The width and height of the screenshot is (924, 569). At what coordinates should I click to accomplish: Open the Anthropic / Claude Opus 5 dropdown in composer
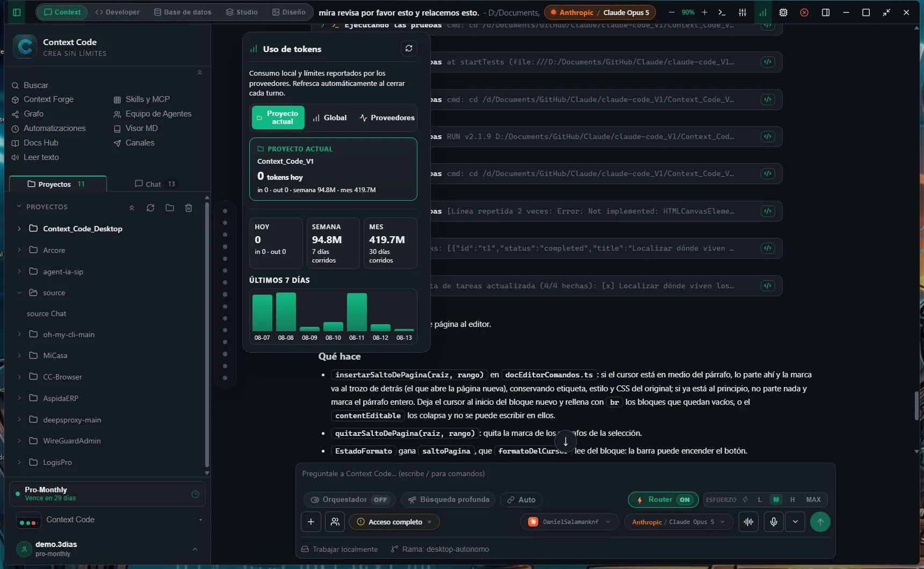[678, 522]
